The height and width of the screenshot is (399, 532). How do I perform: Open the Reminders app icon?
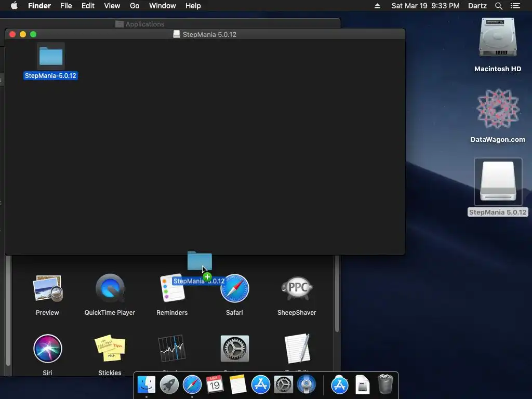pos(172,289)
